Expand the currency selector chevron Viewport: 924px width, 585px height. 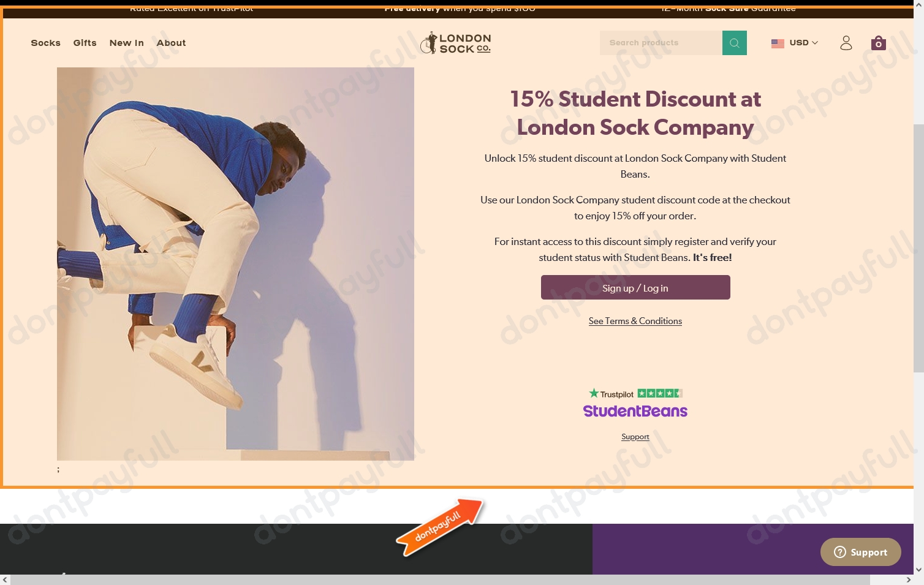point(815,43)
